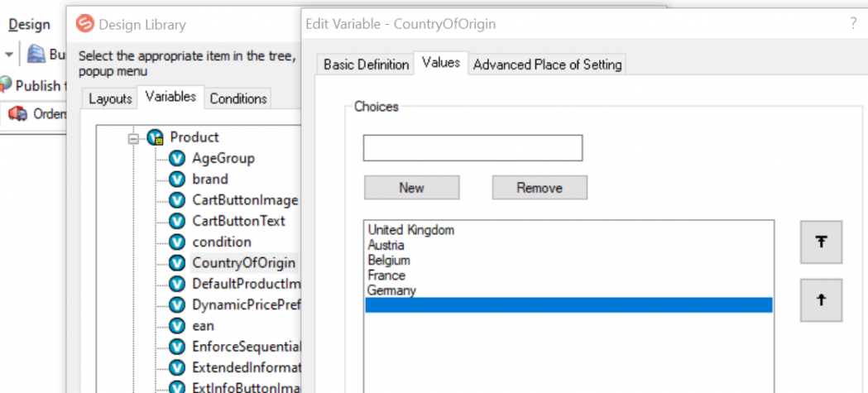The image size is (868, 393).
Task: Switch to Advanced Place of Setting tab
Action: [547, 64]
